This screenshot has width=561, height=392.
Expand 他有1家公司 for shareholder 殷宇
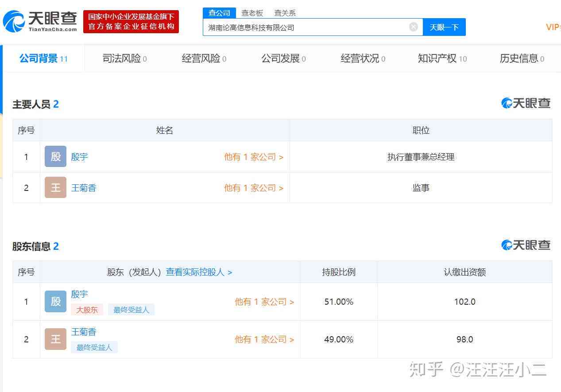tap(264, 302)
